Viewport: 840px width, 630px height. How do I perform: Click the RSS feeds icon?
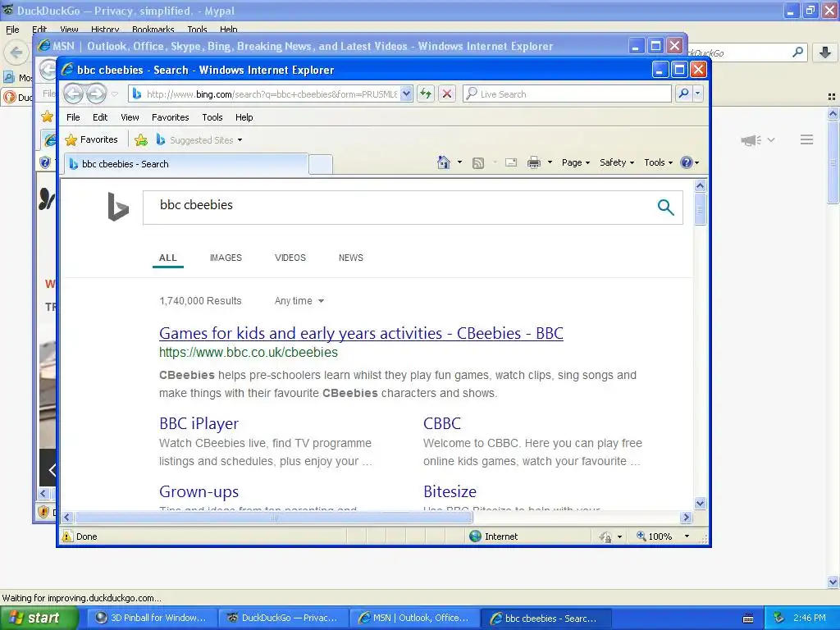[478, 162]
